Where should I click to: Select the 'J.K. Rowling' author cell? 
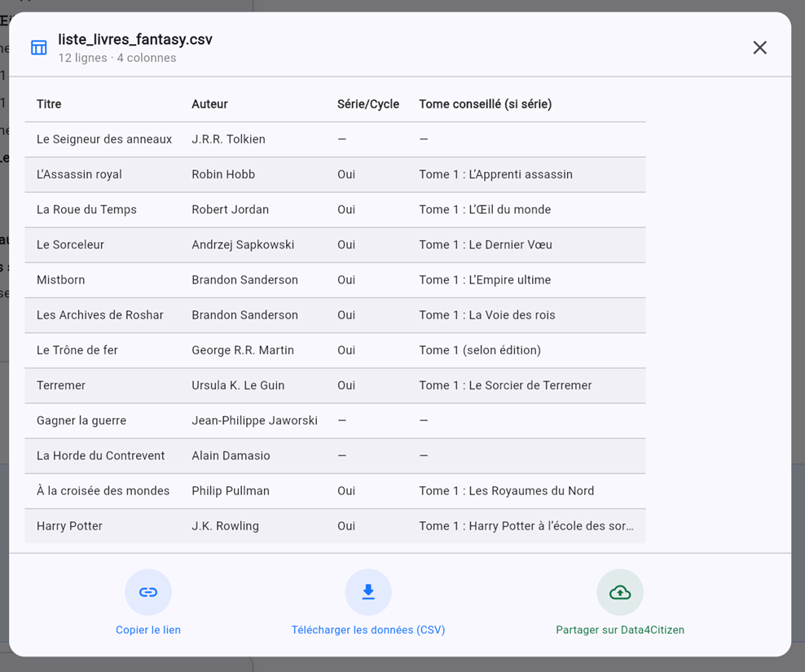click(x=225, y=526)
